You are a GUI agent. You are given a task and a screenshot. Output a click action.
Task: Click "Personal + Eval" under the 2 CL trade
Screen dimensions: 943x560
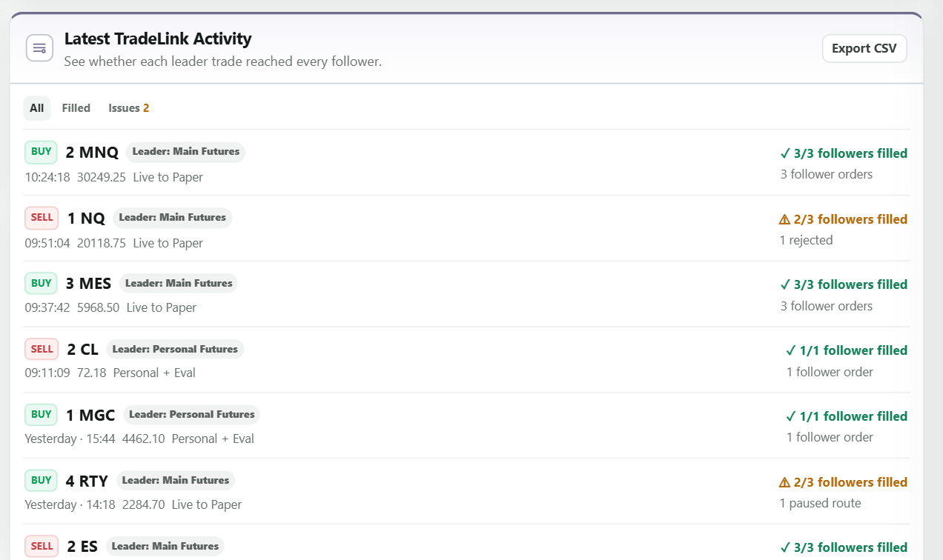click(154, 373)
